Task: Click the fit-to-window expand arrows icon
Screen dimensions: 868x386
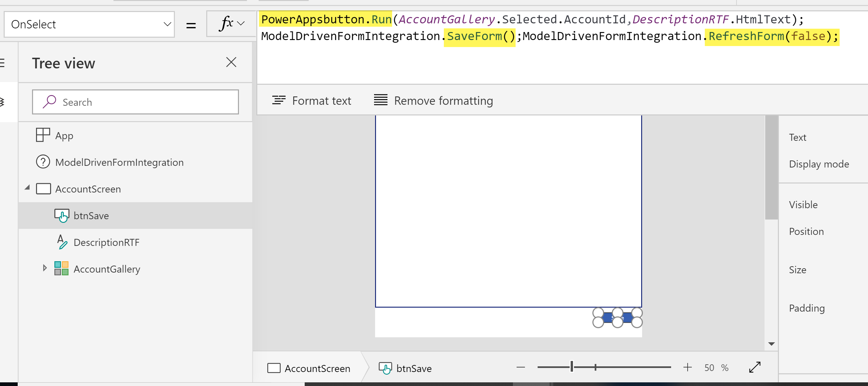Action: [x=755, y=367]
